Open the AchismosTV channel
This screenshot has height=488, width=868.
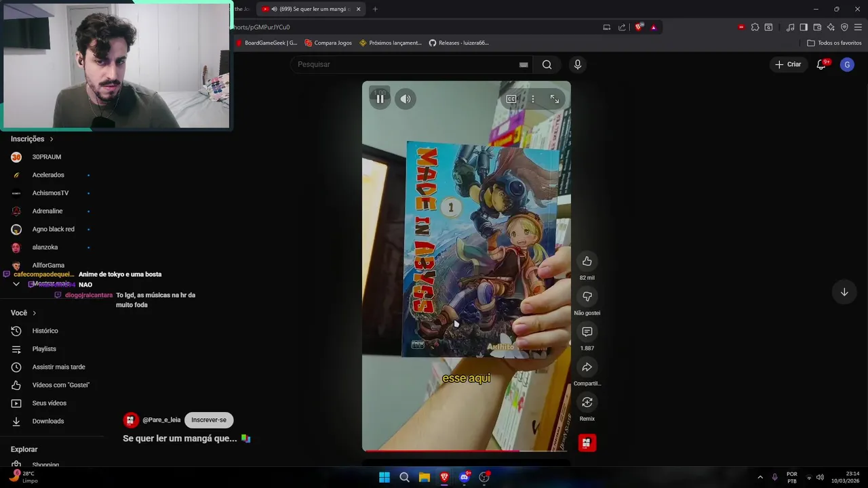point(51,193)
